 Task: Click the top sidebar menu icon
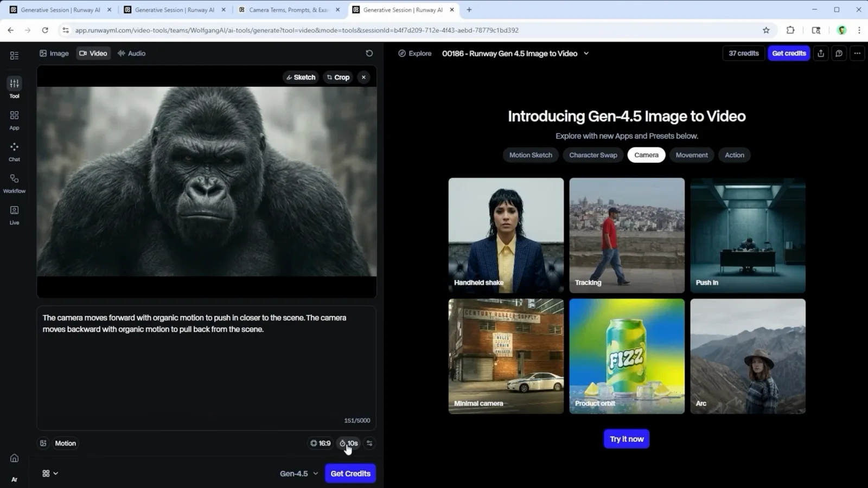(x=14, y=55)
